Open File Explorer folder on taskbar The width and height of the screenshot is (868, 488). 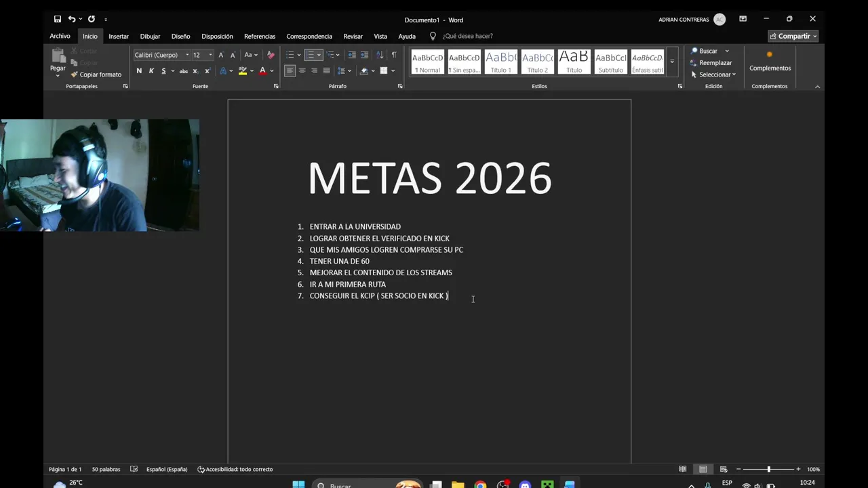point(458,485)
